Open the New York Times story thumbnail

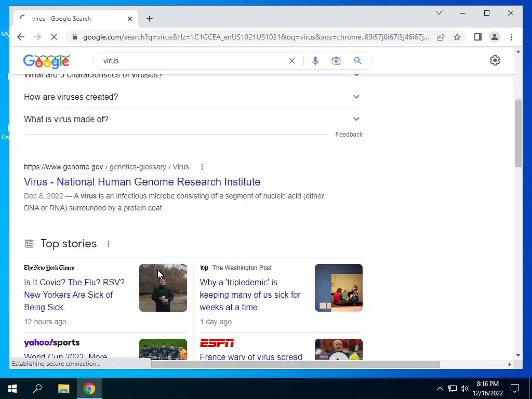point(163,288)
